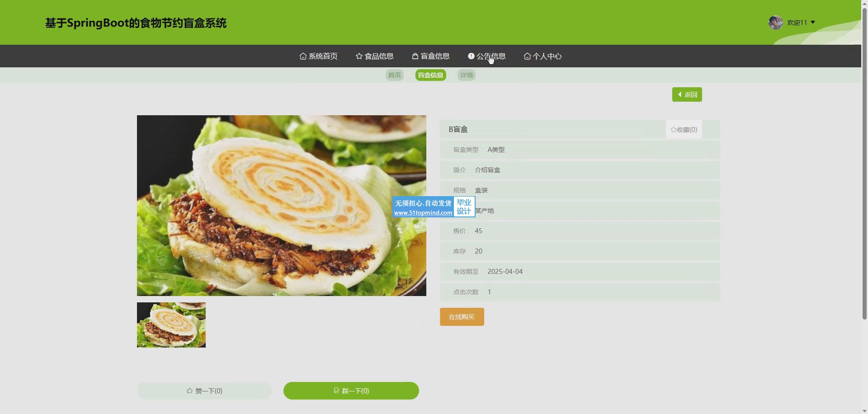Select the 首页 breadcrumb
The width and height of the screenshot is (868, 414).
point(394,75)
